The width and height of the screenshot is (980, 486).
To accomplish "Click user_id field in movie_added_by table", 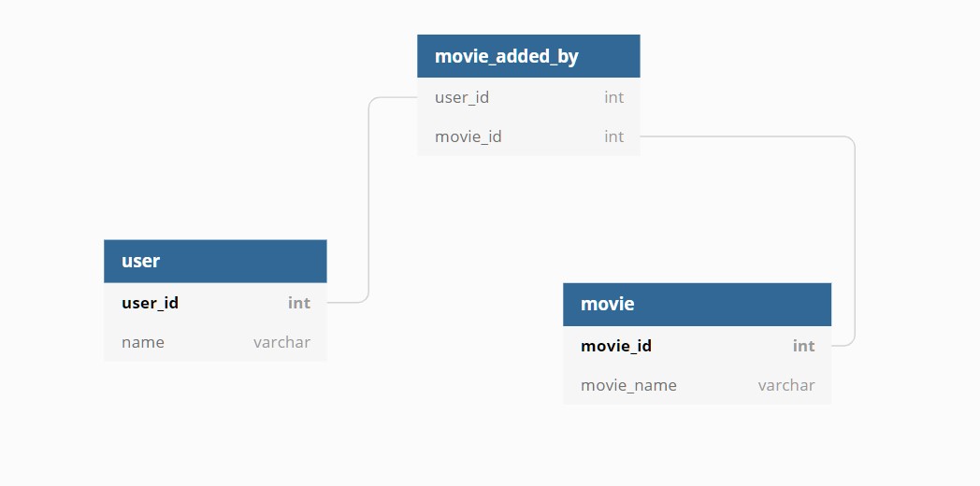I will (x=462, y=97).
